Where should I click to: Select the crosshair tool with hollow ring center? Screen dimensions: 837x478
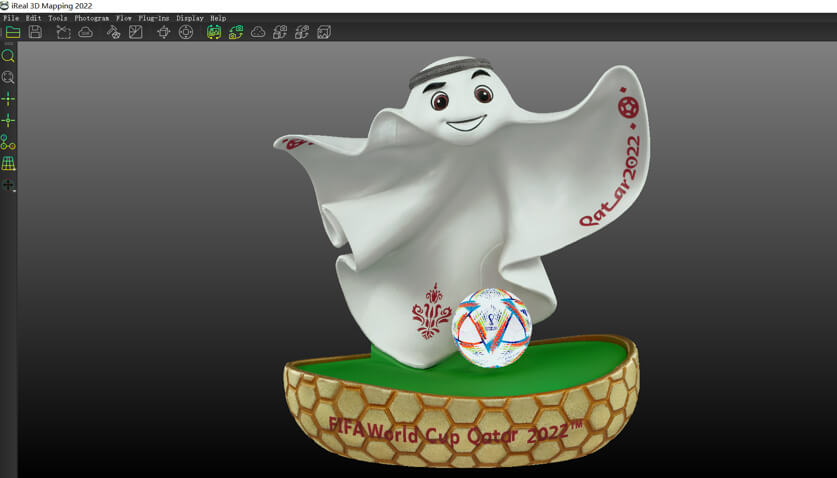point(8,121)
